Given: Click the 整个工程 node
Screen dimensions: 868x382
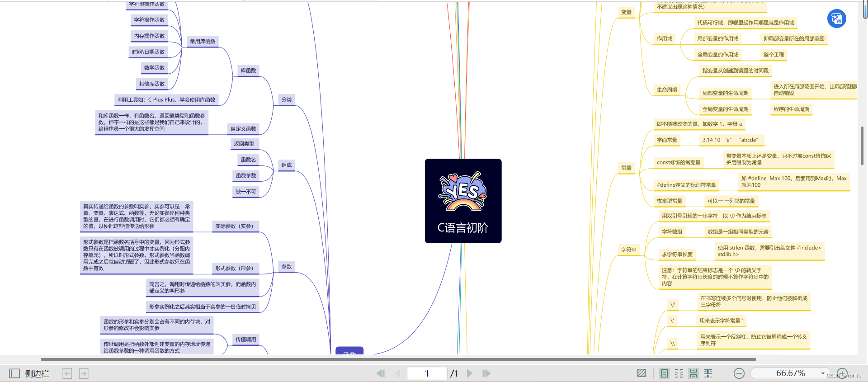Looking at the screenshot, I should (x=774, y=55).
